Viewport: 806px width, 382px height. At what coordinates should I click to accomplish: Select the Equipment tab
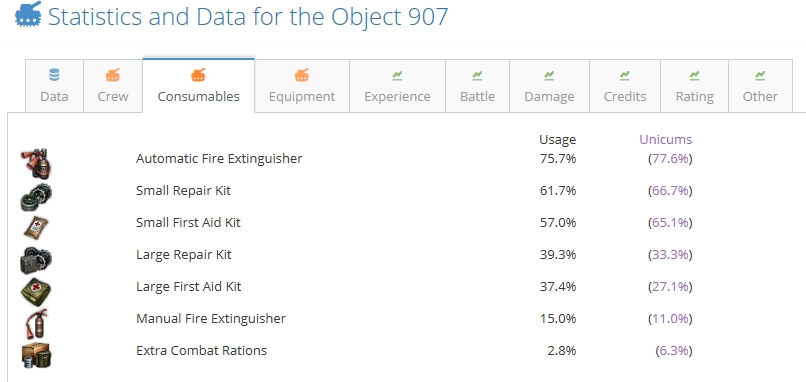tap(302, 86)
